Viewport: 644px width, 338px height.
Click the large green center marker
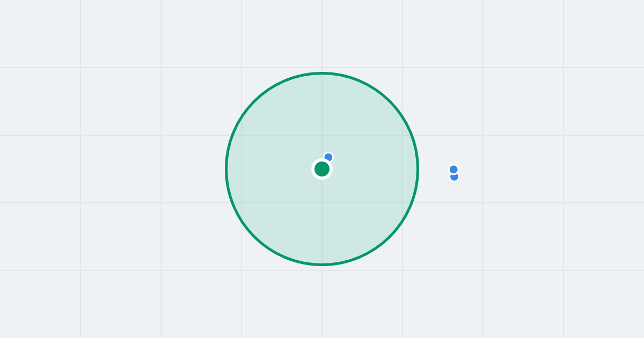tap(322, 169)
